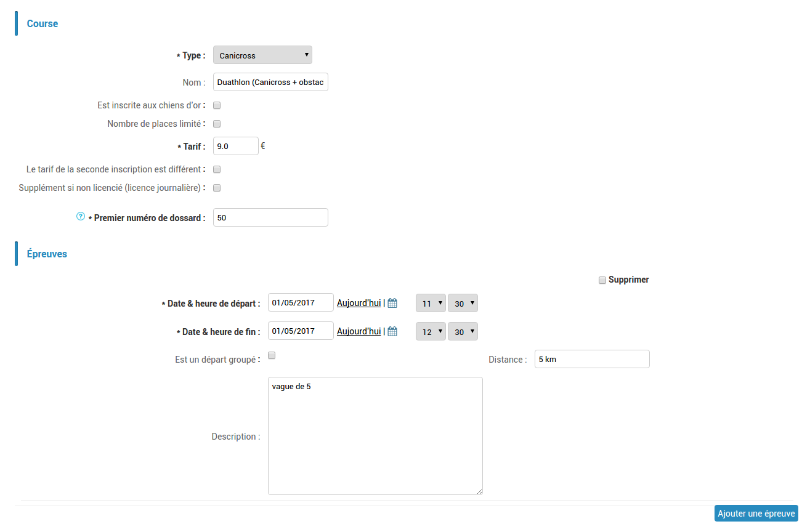The image size is (802, 532).
Task: Click the Tarif field showing 9.0
Action: [x=235, y=146]
